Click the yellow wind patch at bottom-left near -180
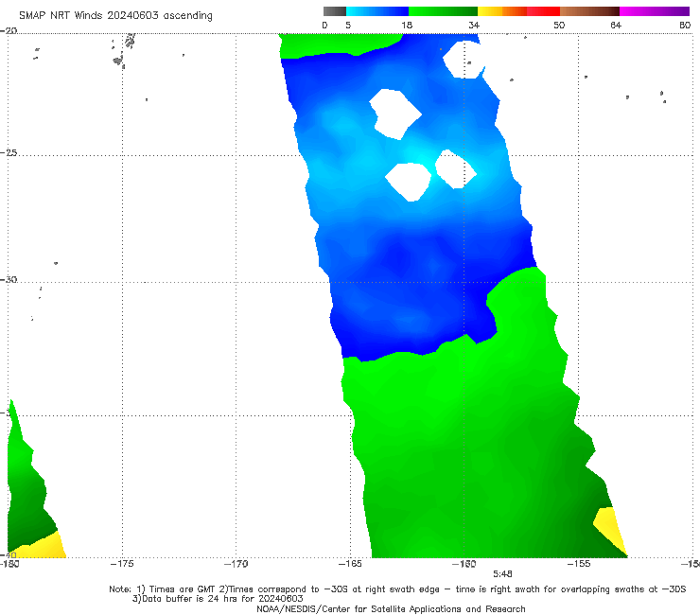The height and width of the screenshot is (615, 700). (44, 547)
